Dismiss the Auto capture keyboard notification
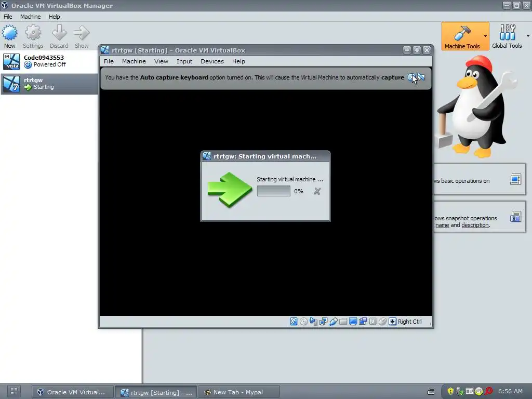The height and width of the screenshot is (399, 532). pyautogui.click(x=411, y=78)
